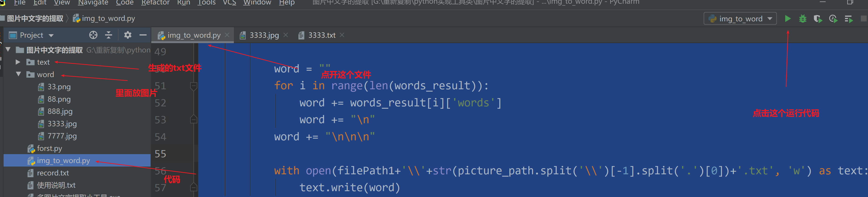Screen dimensions: 868x197
Task: Open the Window menu
Action: pyautogui.click(x=257, y=3)
